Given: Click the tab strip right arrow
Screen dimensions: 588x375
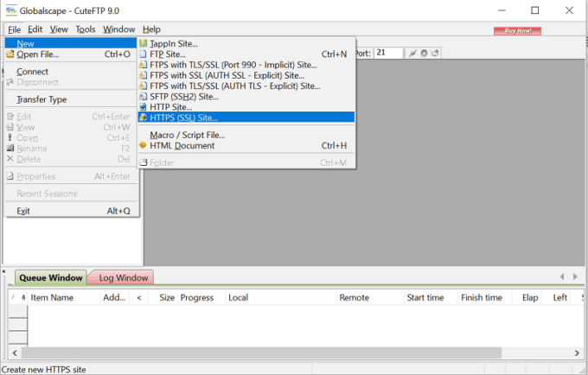Looking at the screenshot, I should pos(575,276).
